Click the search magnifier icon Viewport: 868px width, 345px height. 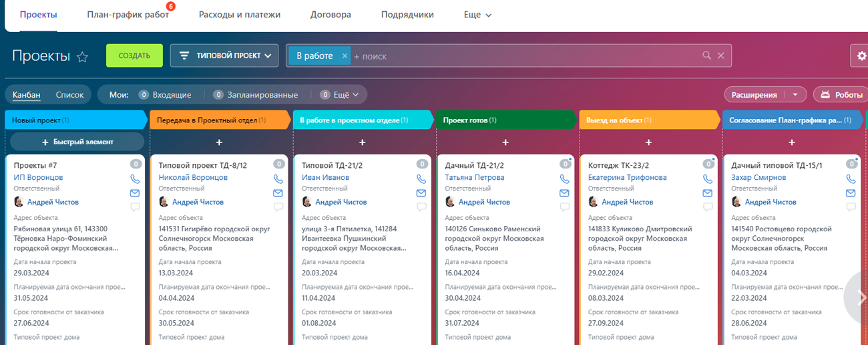pos(706,56)
